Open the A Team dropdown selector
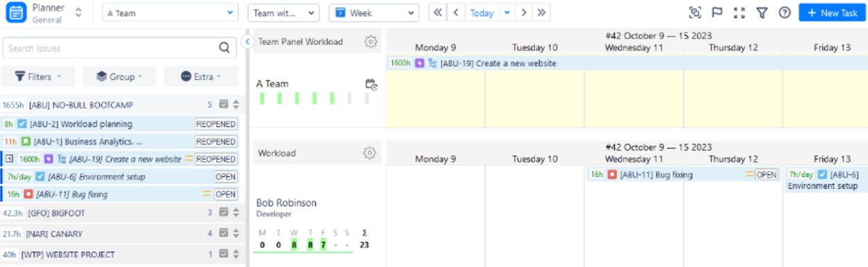This screenshot has height=267, width=868. [x=170, y=12]
